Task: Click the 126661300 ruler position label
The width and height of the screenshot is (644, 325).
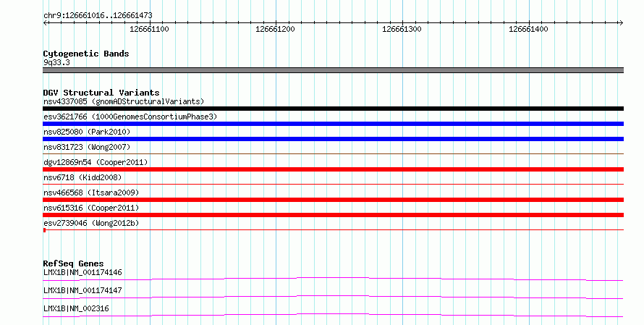Action: pyautogui.click(x=402, y=29)
